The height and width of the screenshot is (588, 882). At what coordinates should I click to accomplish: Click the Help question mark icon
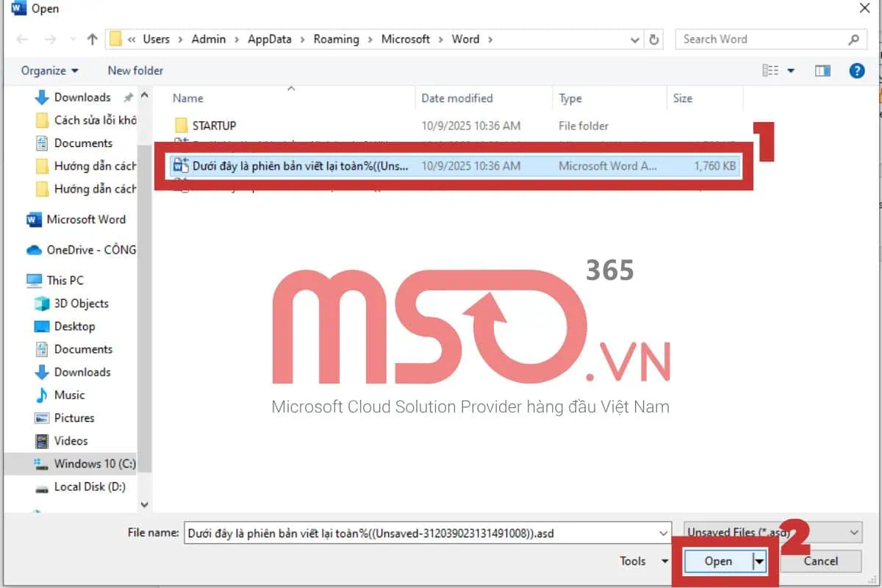(856, 71)
